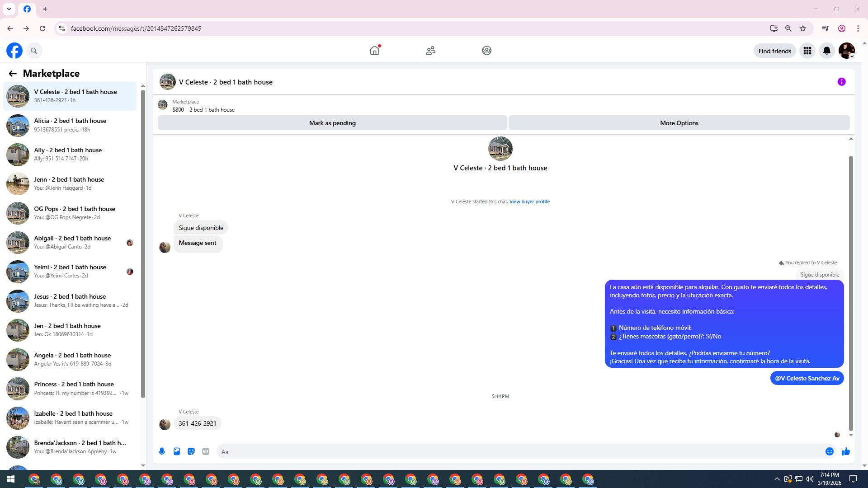868x488 pixels.
Task: Click the voice clip microphone icon
Action: pyautogui.click(x=162, y=451)
